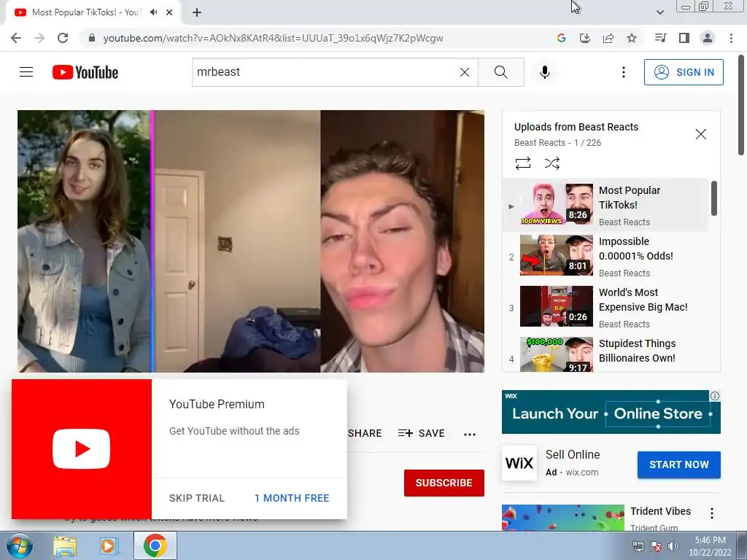Screen dimensions: 747x560
Task: Open Uploads from Beast Reacts playlist title
Action: point(576,127)
